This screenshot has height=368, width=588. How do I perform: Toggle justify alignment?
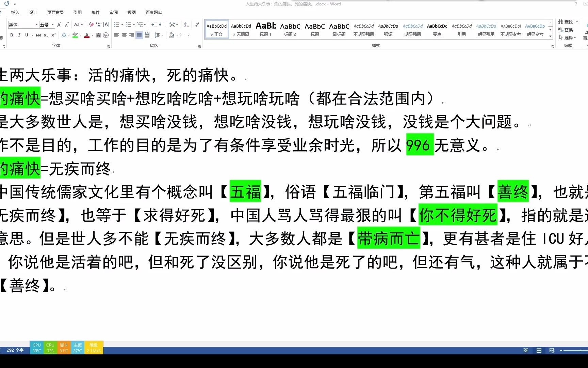139,35
